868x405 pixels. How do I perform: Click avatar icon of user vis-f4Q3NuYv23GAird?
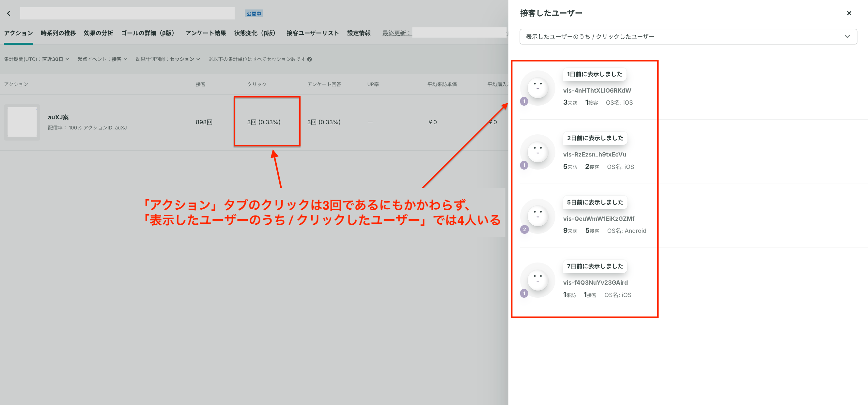(x=537, y=280)
